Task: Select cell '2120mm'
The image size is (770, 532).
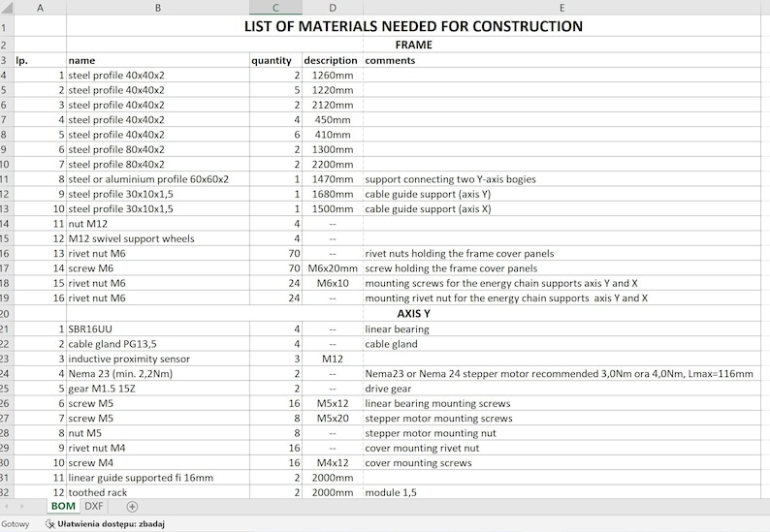Action: pyautogui.click(x=333, y=105)
